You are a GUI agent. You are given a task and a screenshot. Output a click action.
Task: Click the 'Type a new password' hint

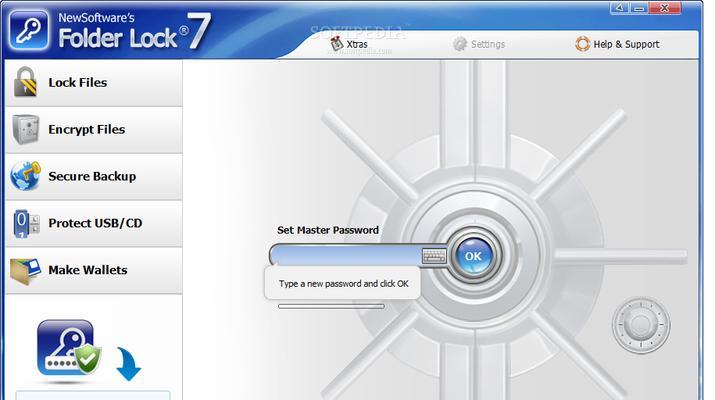(x=343, y=284)
